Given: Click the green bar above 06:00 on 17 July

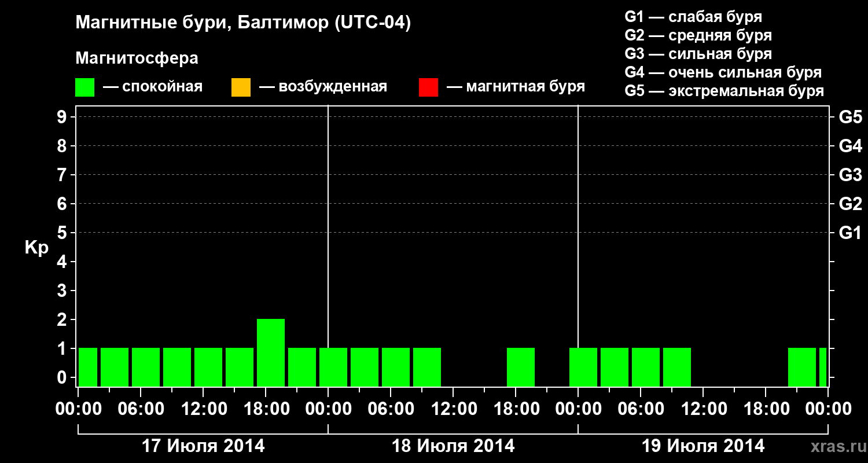Looking at the screenshot, I should click(146, 367).
